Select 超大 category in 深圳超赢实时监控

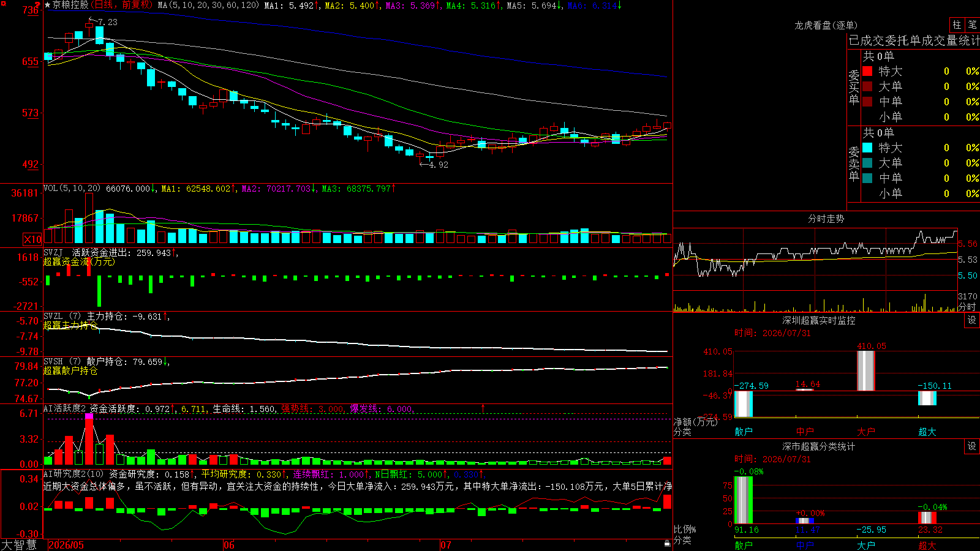pos(927,432)
